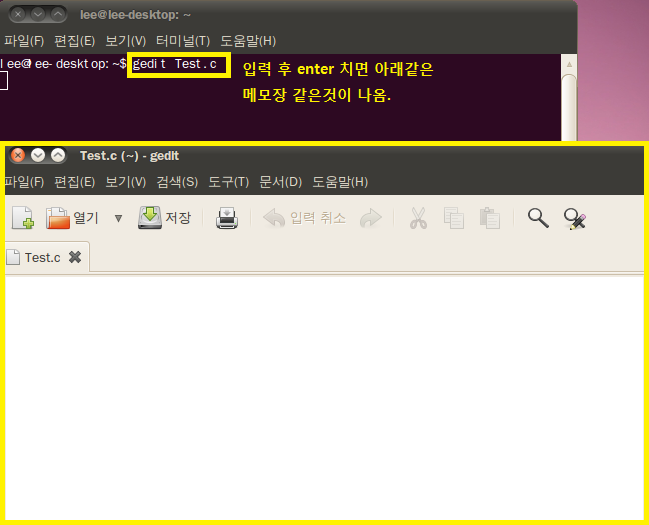Viewport: 649px width, 525px height.
Task: Open terminal 파일(F) menu
Action: (x=24, y=41)
